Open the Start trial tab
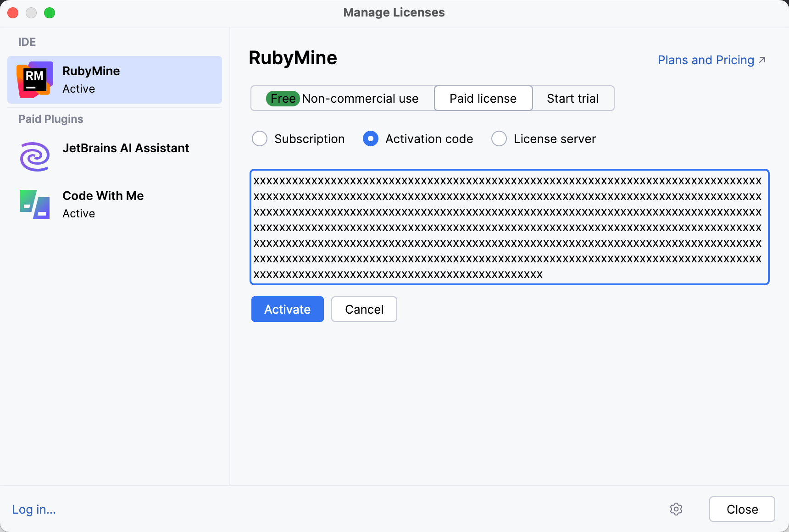The image size is (789, 532). [573, 98]
